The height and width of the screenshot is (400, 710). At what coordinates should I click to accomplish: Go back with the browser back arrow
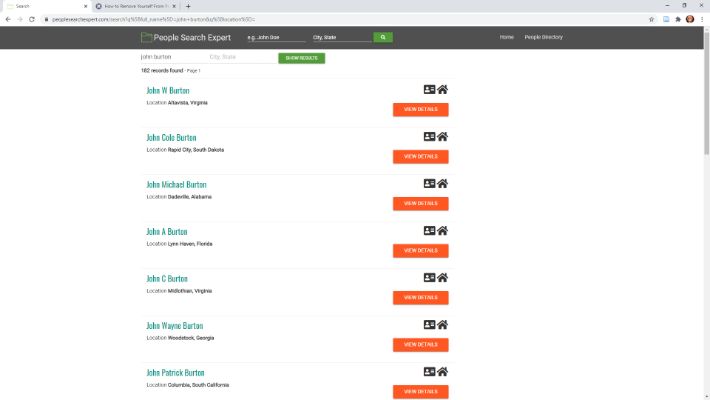pos(8,19)
